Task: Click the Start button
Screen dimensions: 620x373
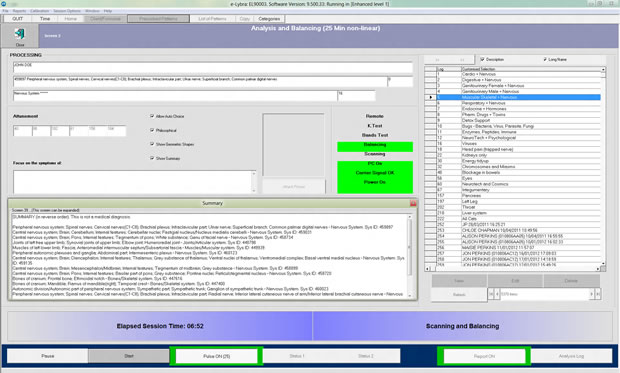Action: coord(129,356)
